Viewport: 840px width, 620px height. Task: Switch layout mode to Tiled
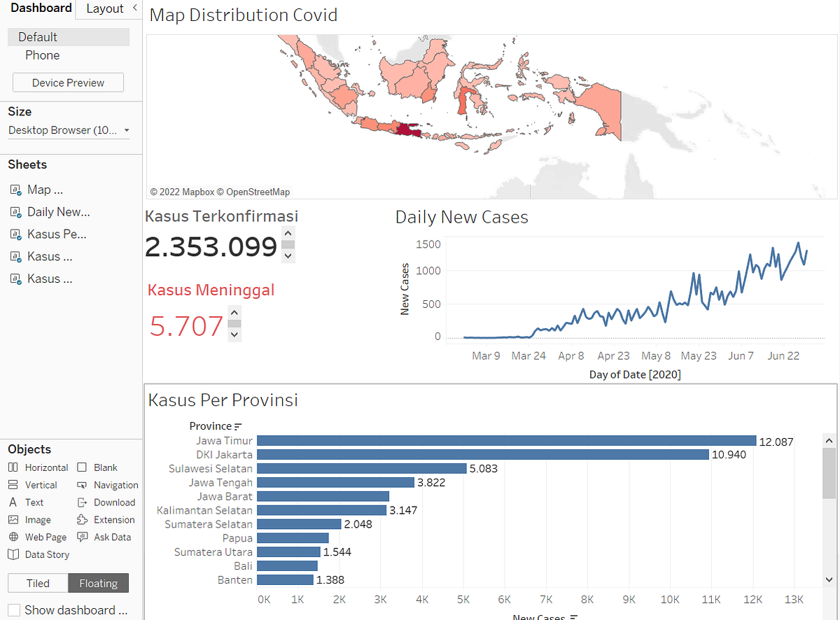[x=37, y=583]
